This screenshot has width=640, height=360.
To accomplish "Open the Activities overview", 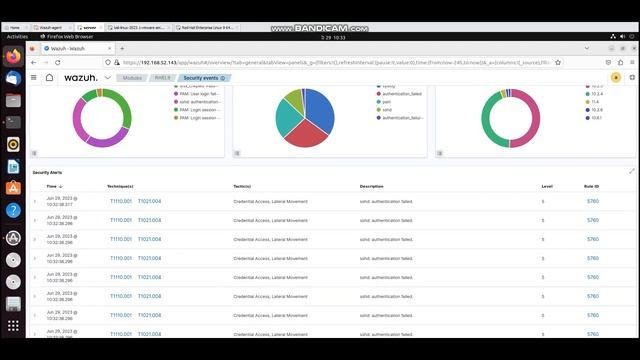I will 17,37.
